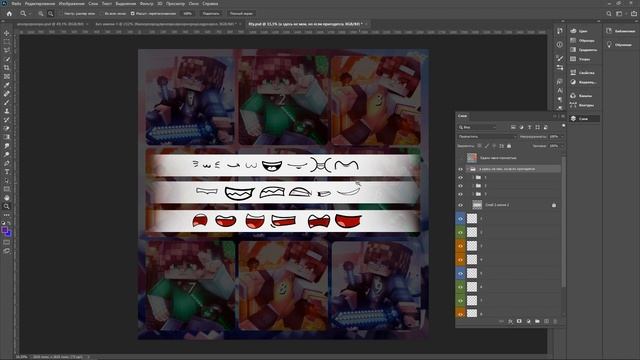Hide layer 1 with blue eye
The height and width of the screenshot is (360, 640).
tap(460, 219)
